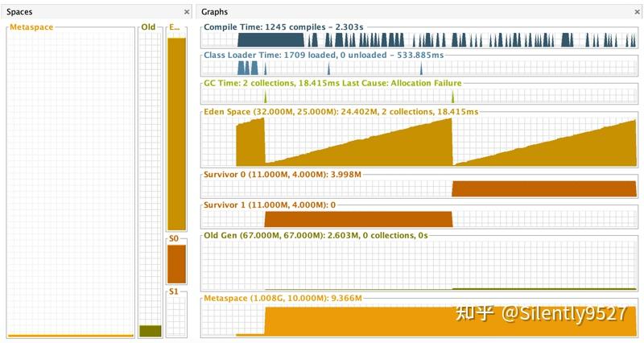Click the first GC Time spike
644x343 pixels.
click(266, 97)
